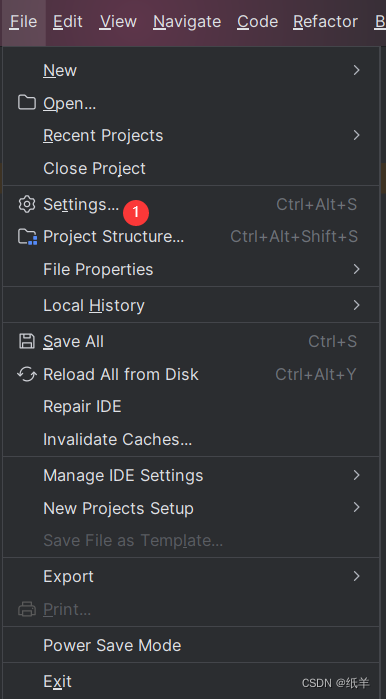Expand the File Properties submenu arrow

click(x=356, y=269)
